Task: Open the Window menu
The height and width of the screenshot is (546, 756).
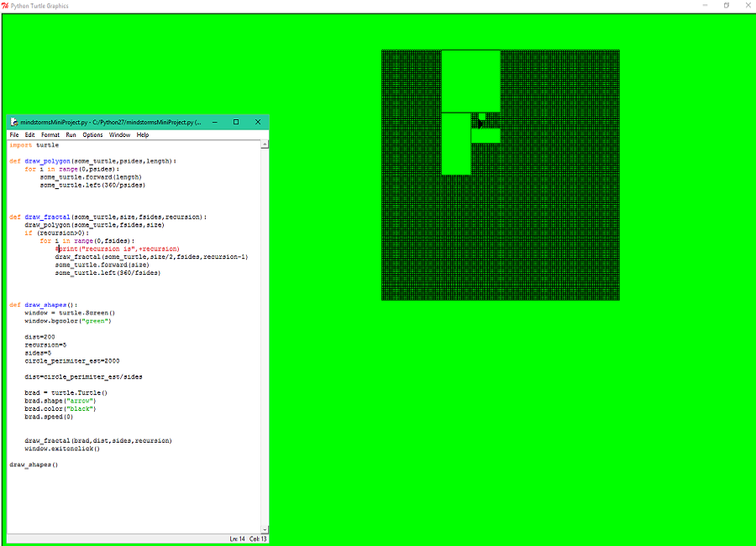Action: [x=119, y=134]
